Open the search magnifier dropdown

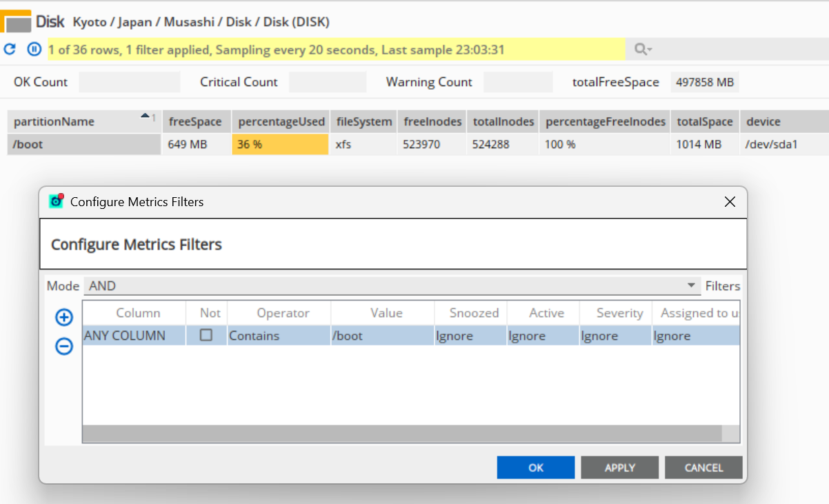coord(643,50)
